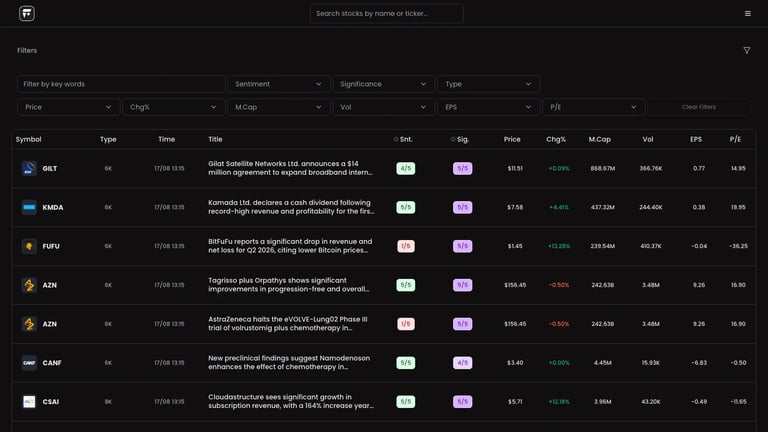Image resolution: width=768 pixels, height=432 pixels.
Task: Sort by the Chg% column header
Action: 556,139
